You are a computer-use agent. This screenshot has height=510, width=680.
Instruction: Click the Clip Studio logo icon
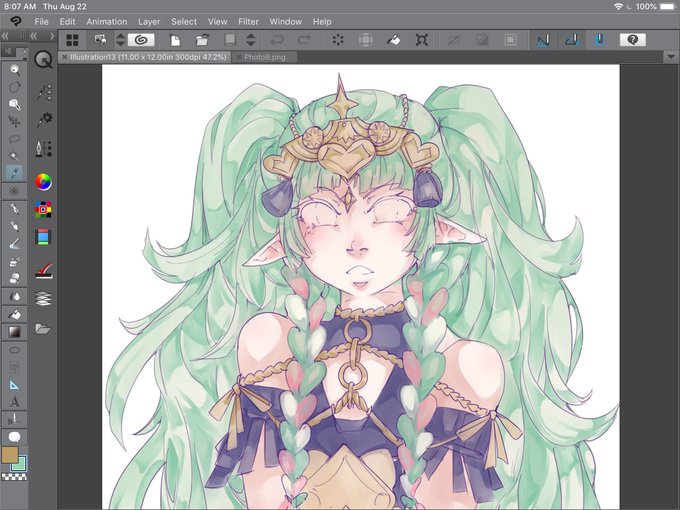16,21
